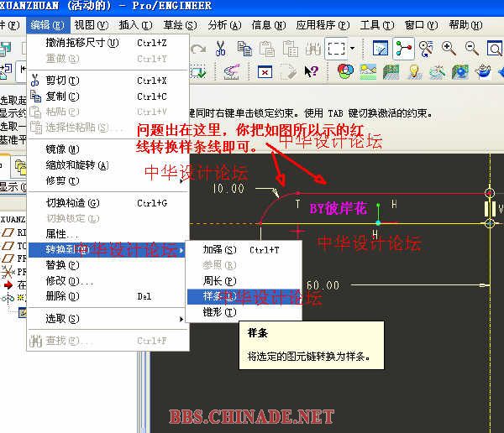The width and height of the screenshot is (504, 433).
Task: Click the Paste clipboard icon in toolbar
Action: pos(267,49)
